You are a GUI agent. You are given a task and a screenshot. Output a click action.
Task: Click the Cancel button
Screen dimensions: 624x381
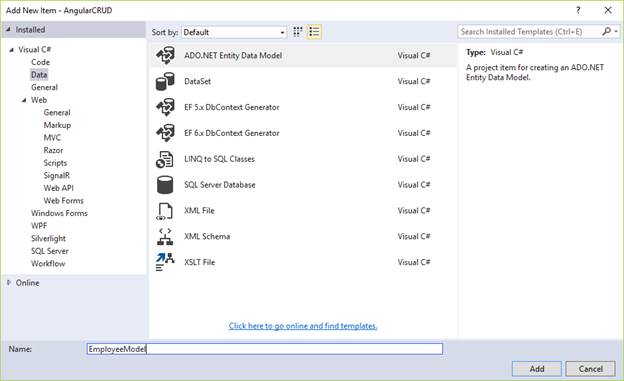[x=591, y=369]
